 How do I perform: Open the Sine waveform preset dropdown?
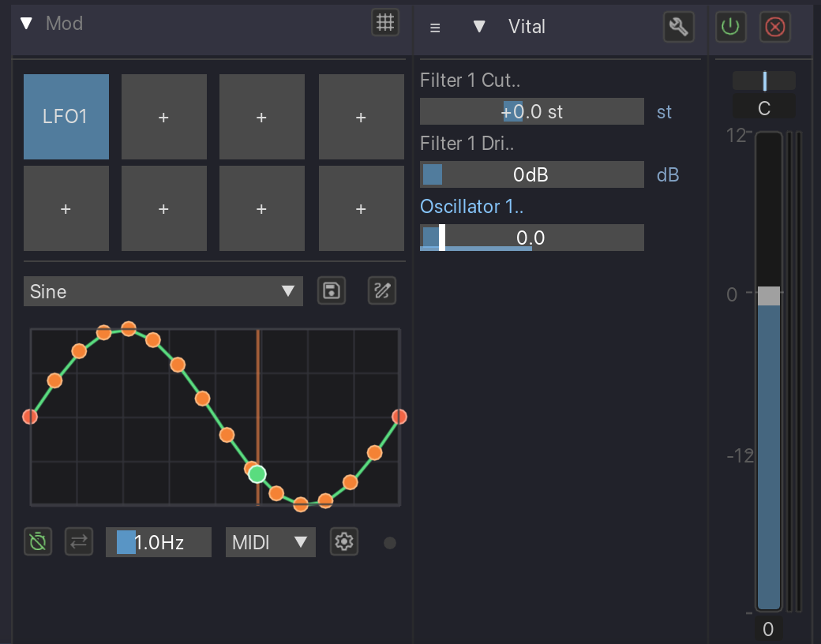(163, 291)
